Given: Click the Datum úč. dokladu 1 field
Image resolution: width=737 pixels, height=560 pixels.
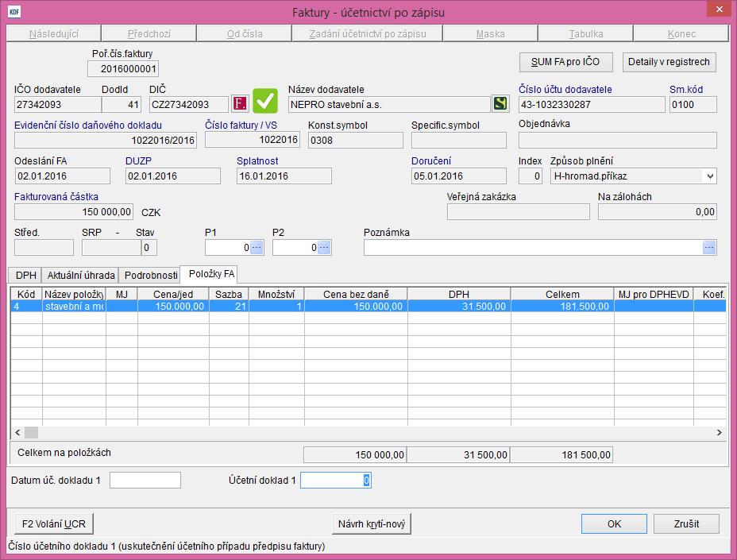Looking at the screenshot, I should click(x=145, y=480).
